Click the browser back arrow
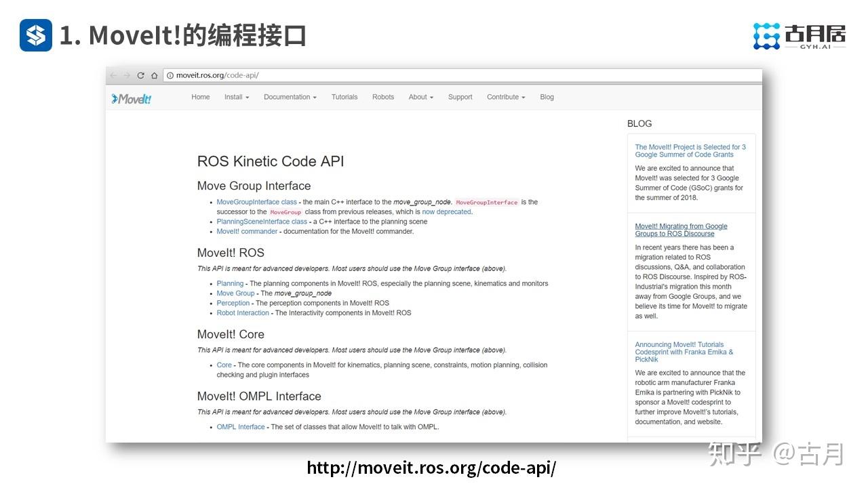Screen dimensions: 868x488 coord(112,75)
